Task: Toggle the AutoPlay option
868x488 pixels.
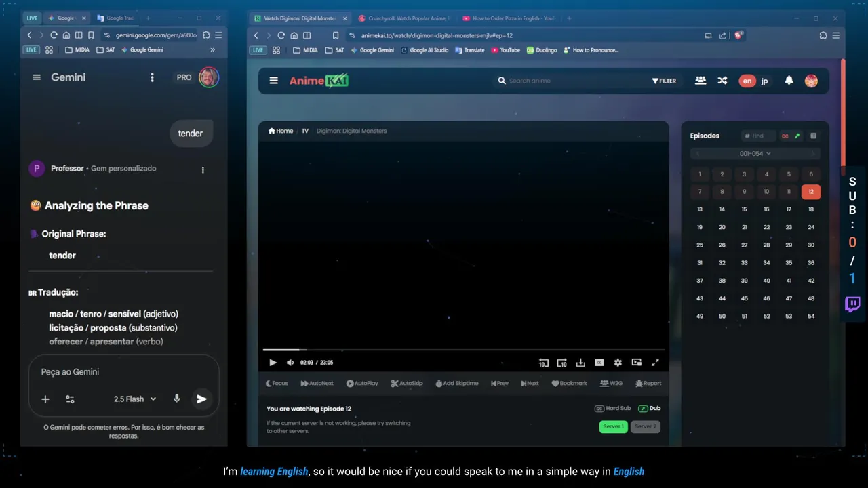Action: click(362, 384)
